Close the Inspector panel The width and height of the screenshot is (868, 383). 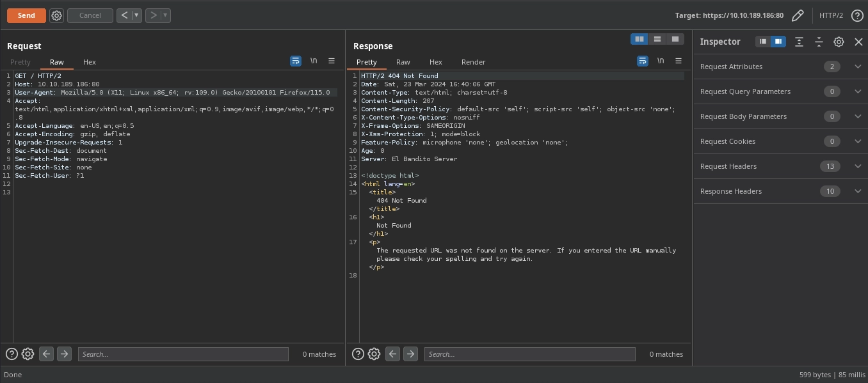click(858, 42)
